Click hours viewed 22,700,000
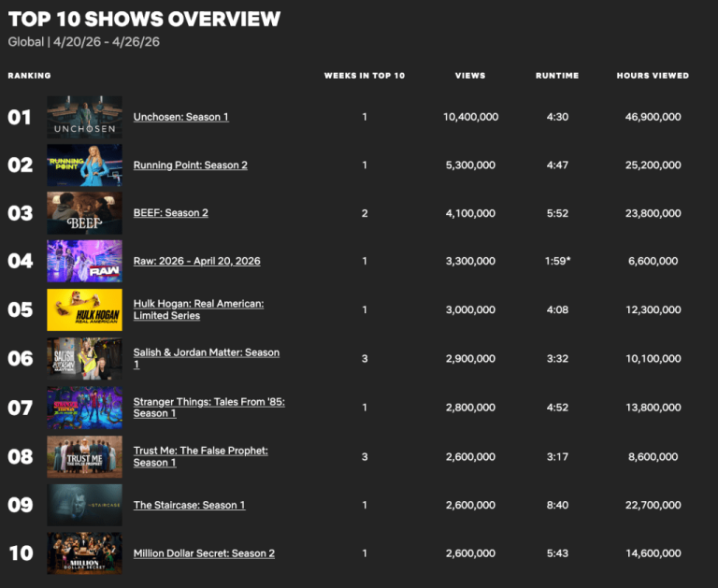 [653, 505]
